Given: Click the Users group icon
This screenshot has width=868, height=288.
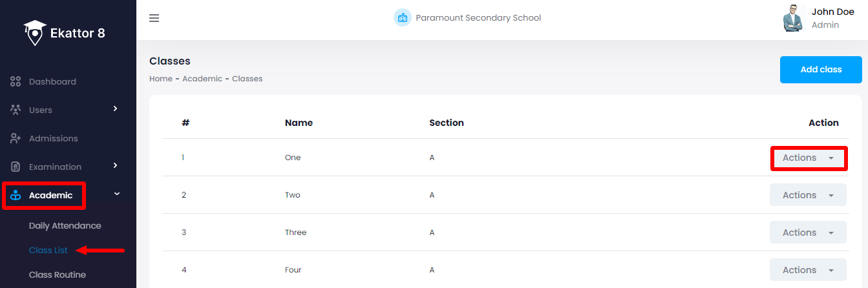Looking at the screenshot, I should pyautogui.click(x=16, y=110).
